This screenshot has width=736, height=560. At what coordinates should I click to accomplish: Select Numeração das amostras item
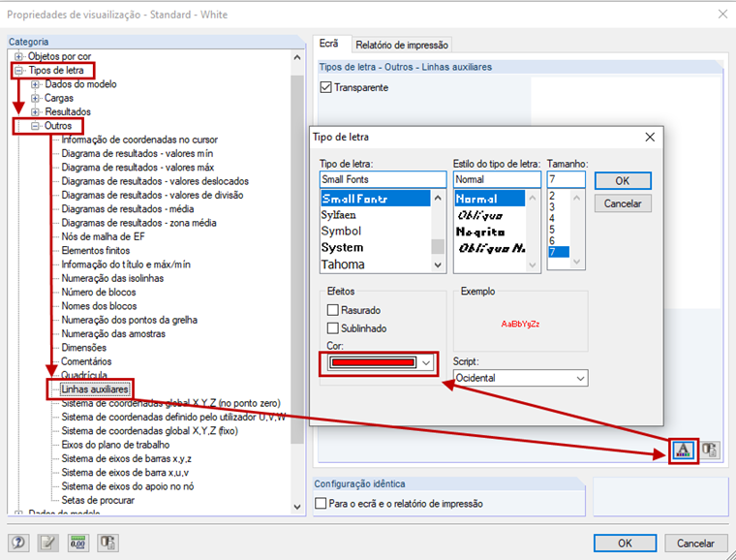113,333
